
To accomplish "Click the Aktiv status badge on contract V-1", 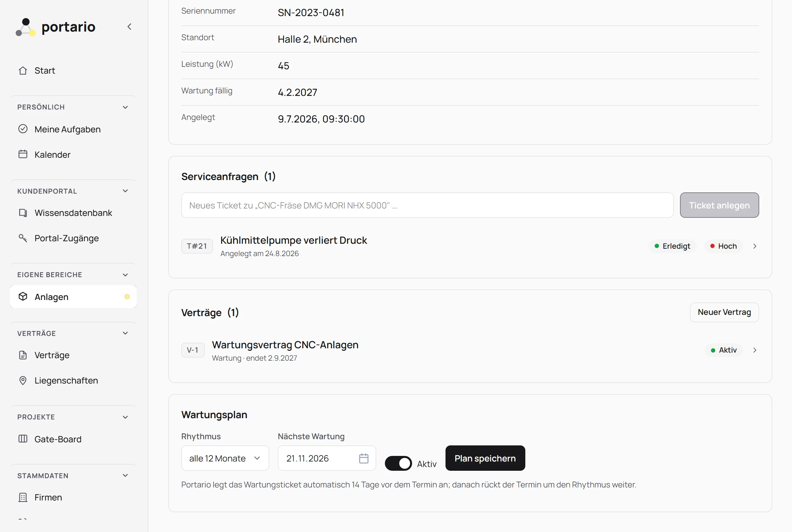I will point(724,350).
